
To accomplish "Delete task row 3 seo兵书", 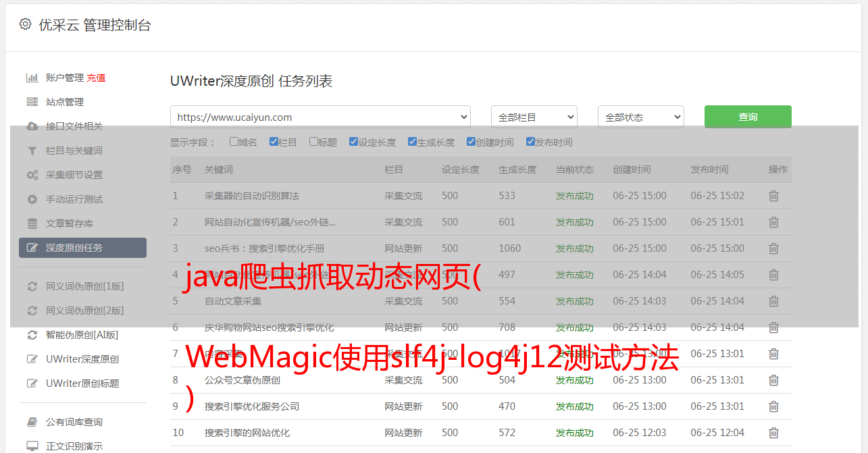I will coord(774,248).
